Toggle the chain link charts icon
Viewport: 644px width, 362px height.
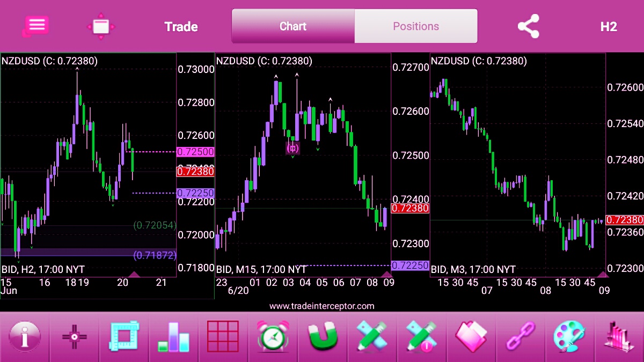[521, 337]
